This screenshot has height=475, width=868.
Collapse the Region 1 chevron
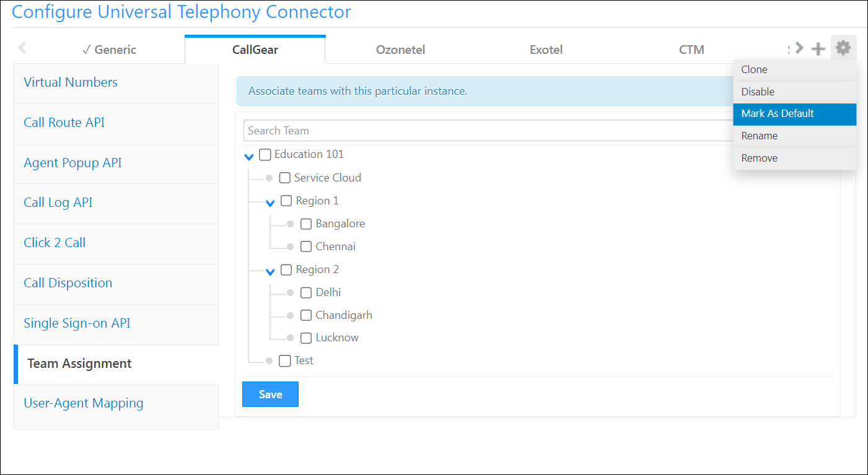click(270, 203)
